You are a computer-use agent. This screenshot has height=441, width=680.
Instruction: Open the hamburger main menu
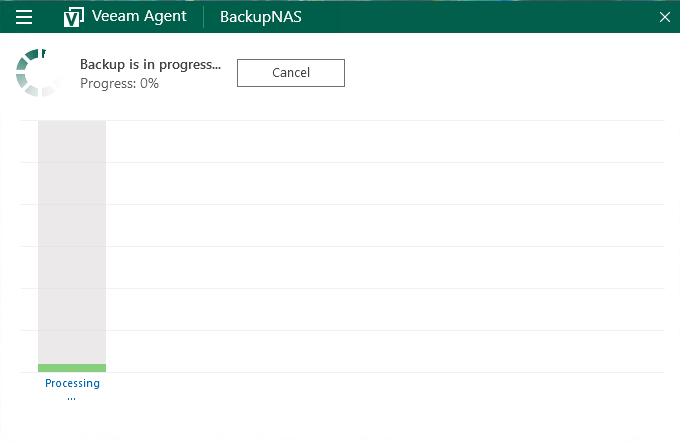point(24,17)
